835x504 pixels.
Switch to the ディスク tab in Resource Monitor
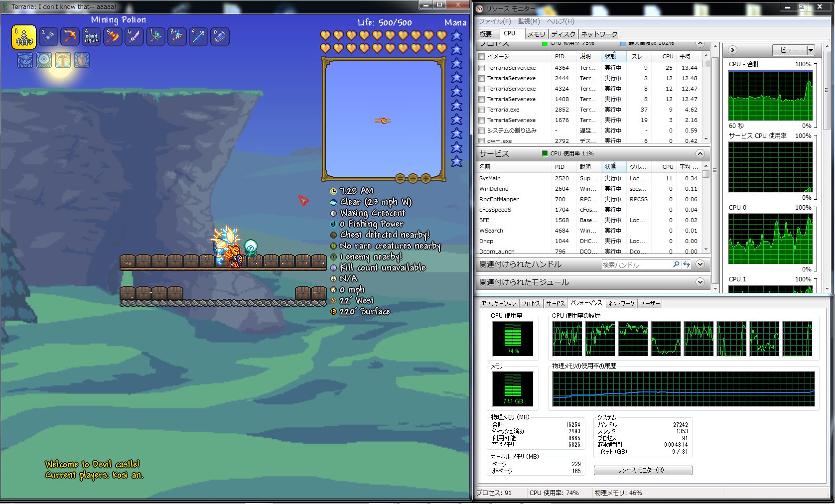[563, 34]
